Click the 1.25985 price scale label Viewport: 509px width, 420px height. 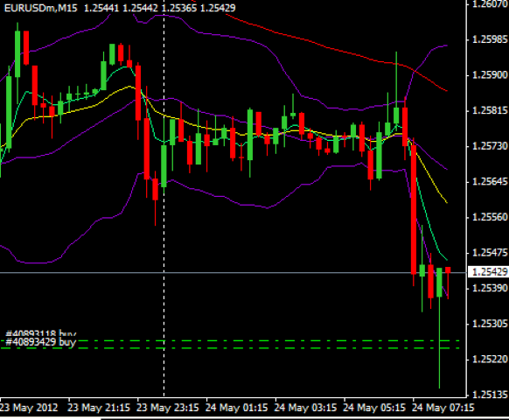pyautogui.click(x=490, y=39)
